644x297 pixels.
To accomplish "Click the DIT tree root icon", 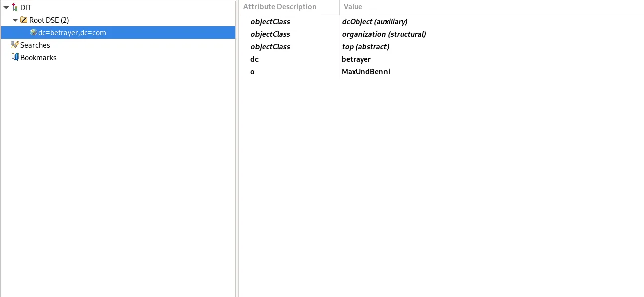I will point(15,8).
